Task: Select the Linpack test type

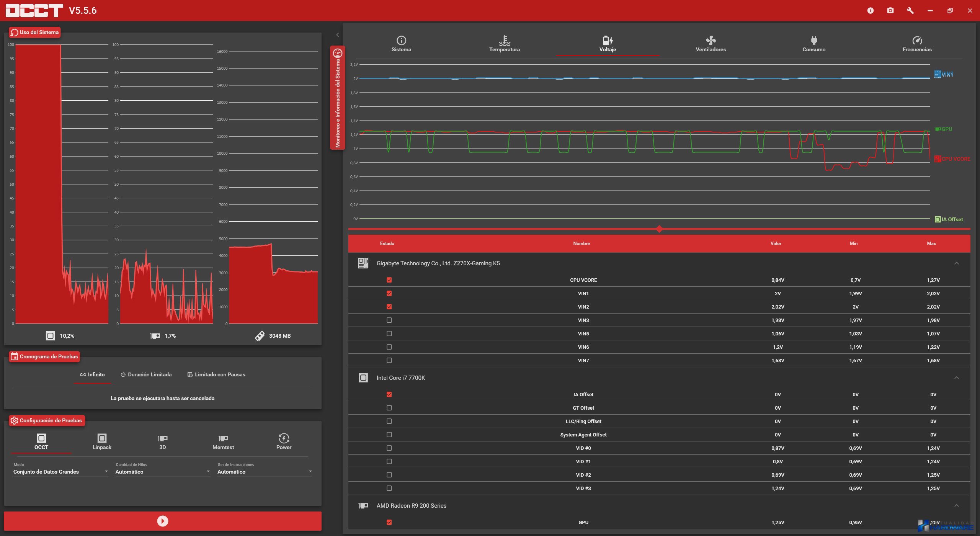Action: (x=102, y=441)
